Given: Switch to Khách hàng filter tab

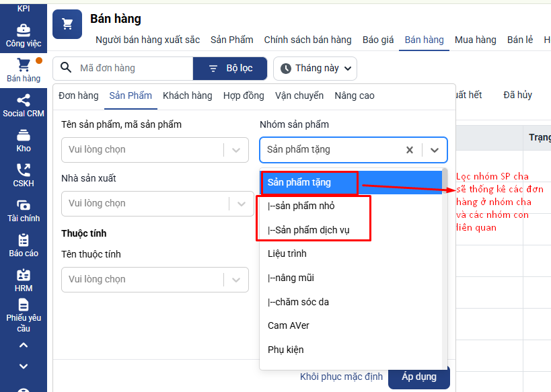Looking at the screenshot, I should 187,95.
